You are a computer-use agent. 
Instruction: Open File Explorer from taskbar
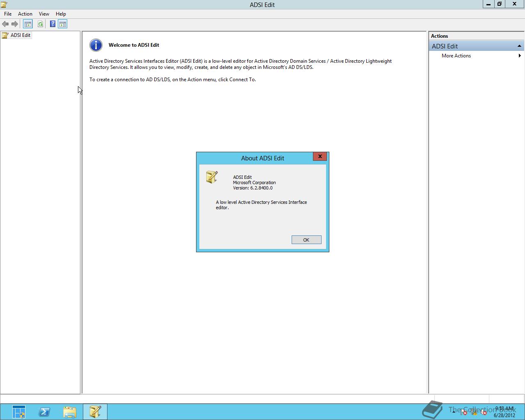70,412
